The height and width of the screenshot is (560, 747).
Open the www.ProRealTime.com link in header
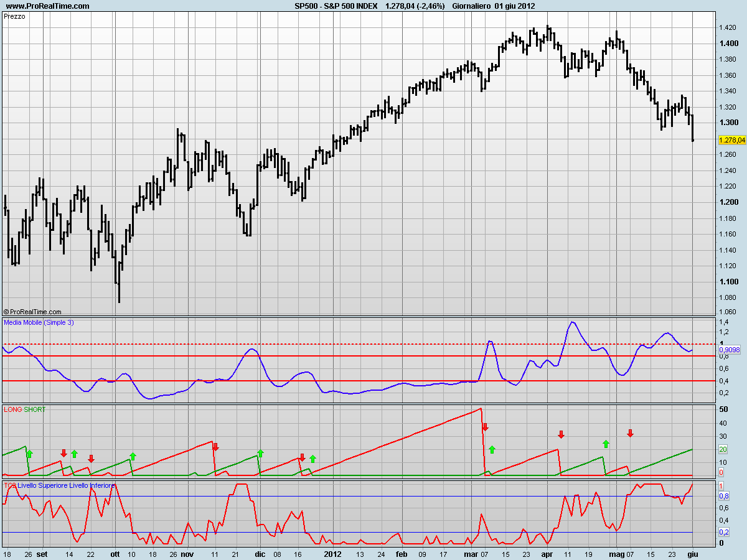pyautogui.click(x=47, y=6)
